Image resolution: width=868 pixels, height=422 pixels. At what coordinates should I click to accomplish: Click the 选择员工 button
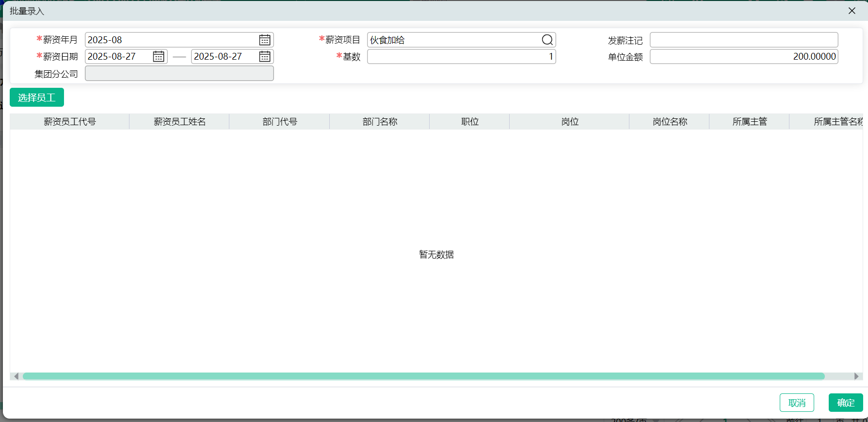[37, 97]
